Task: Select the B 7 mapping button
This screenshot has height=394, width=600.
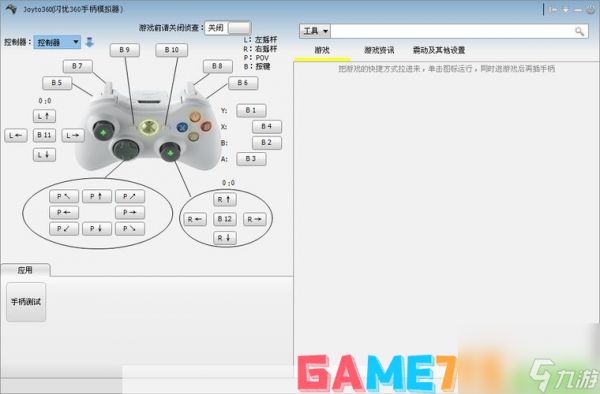Action: click(x=77, y=66)
